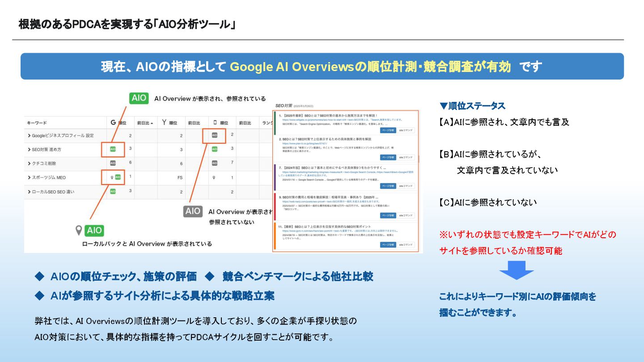Click green AIO badge in SEO対策 進め方 Google column
The image size is (644, 362).
tap(113, 149)
